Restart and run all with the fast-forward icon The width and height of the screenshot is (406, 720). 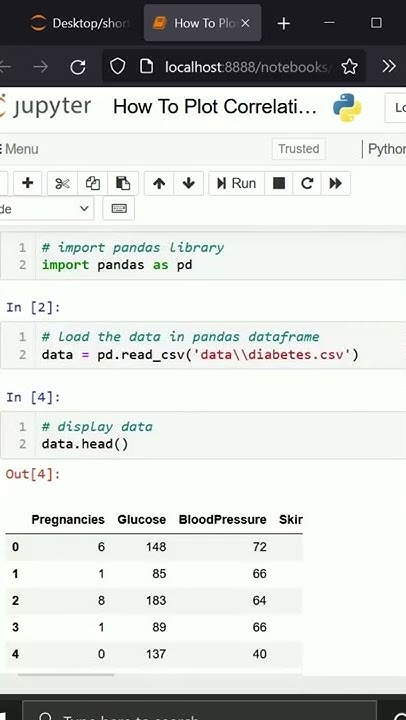pos(336,184)
